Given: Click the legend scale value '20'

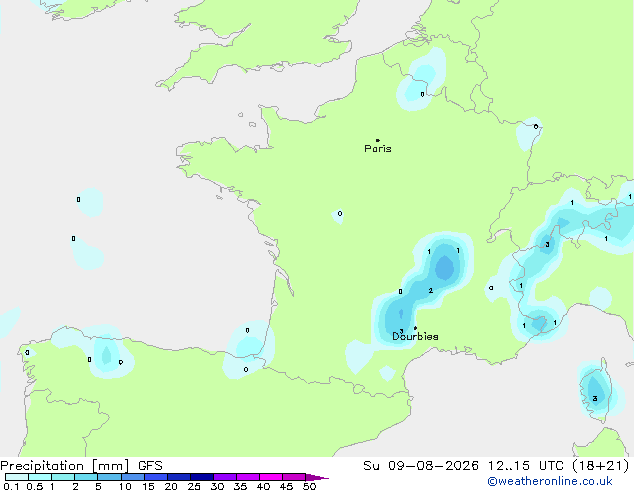Looking at the screenshot, I should (171, 486).
